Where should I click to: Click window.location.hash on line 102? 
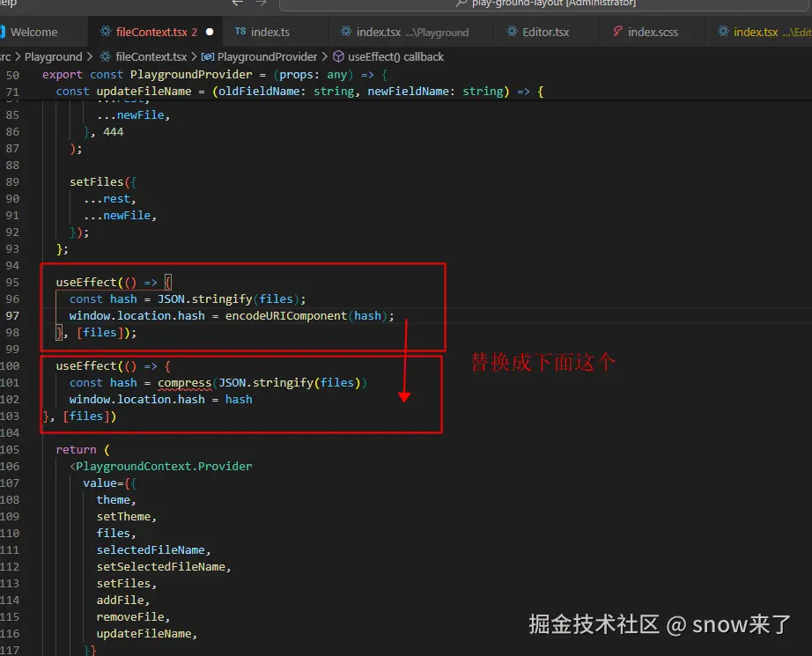pos(137,400)
